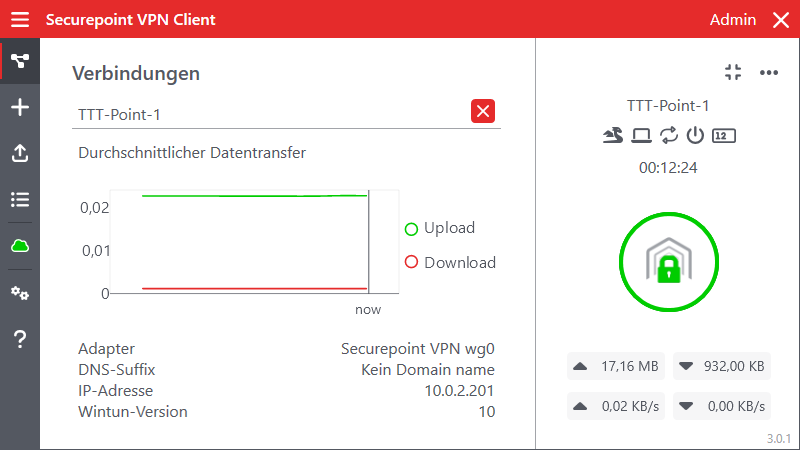Collapse the connection panel with shrink icon
Screen dimensions: 800x450
coord(733,72)
